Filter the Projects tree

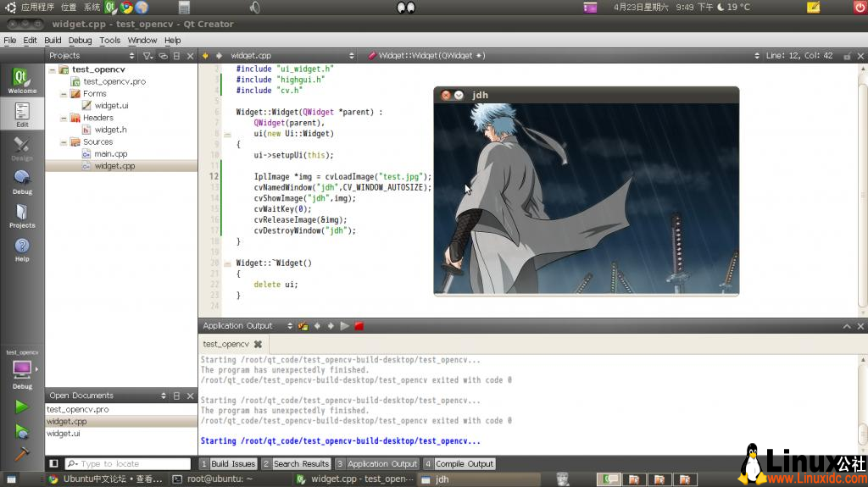pos(147,56)
